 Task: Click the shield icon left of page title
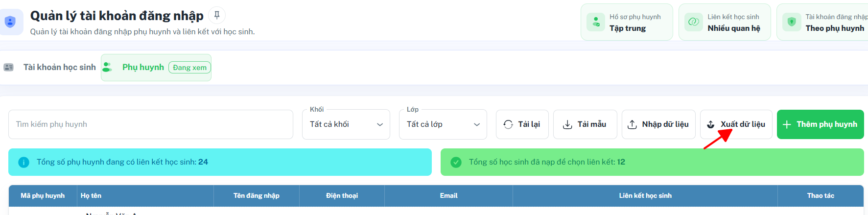tap(10, 22)
